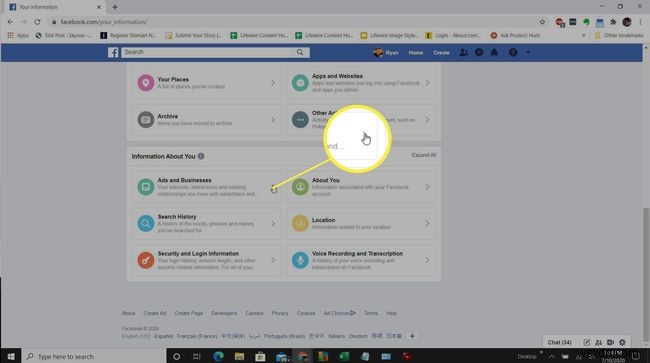Select Your Information browser tab
The height and width of the screenshot is (363, 650).
tap(55, 7)
